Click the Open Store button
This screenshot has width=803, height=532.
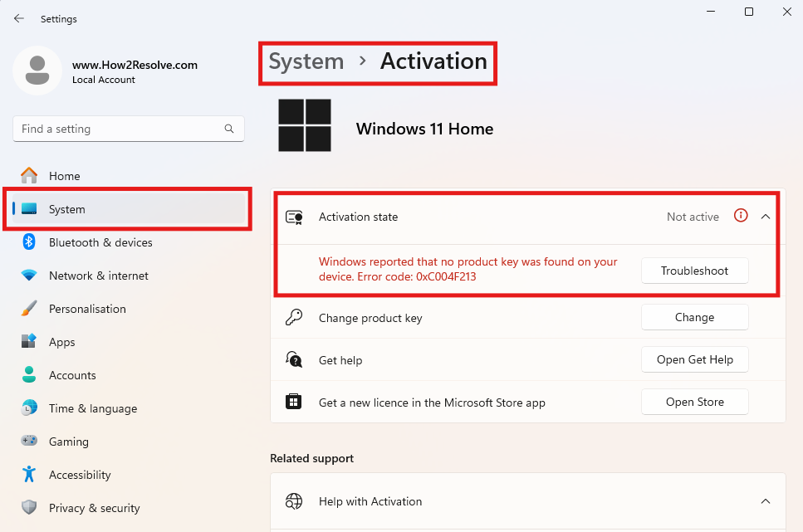[694, 402]
